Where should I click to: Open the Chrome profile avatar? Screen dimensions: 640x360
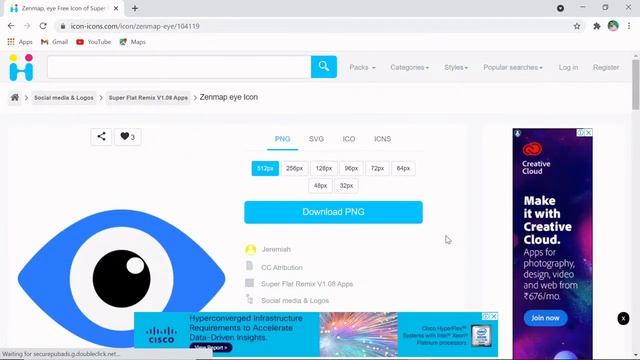click(613, 26)
